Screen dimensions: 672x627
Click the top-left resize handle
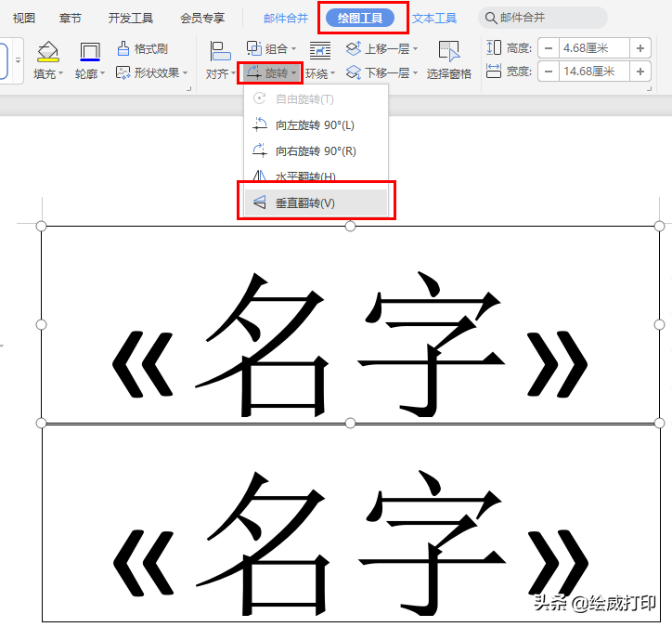(41, 226)
